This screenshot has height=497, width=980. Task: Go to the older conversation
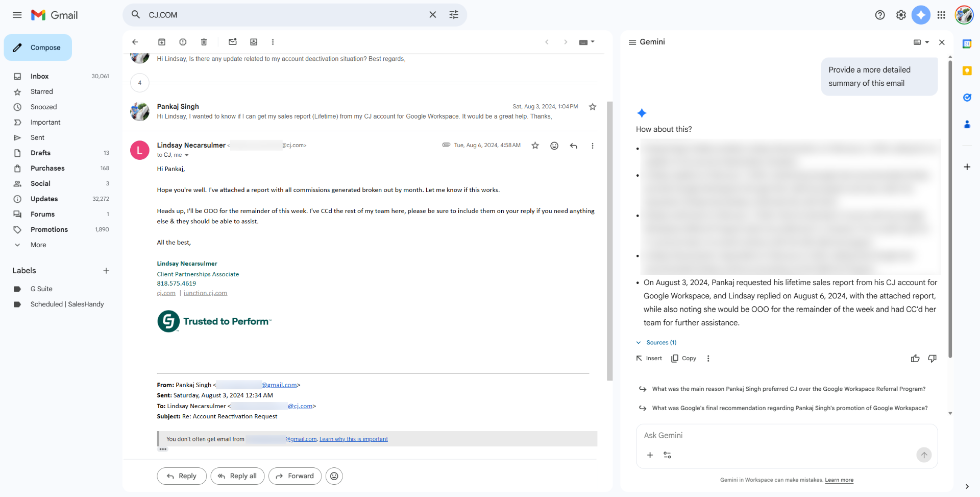click(566, 42)
